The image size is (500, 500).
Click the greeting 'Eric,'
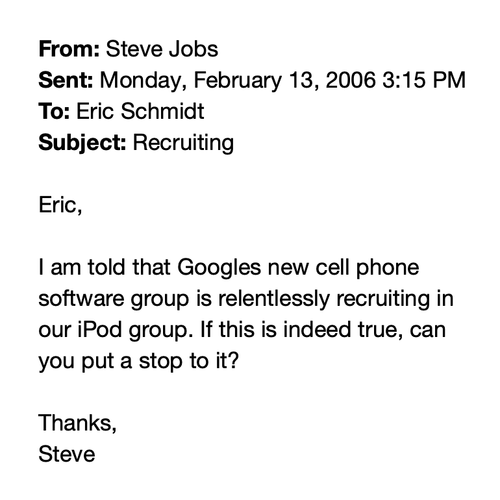(60, 205)
